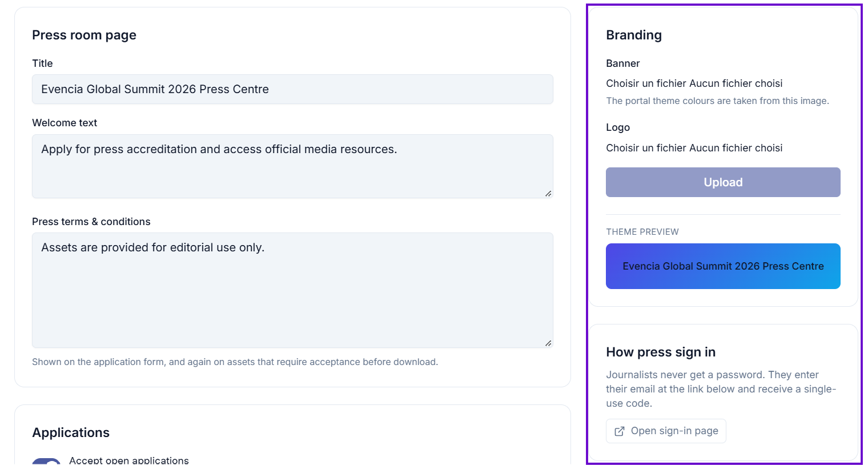Click the Title input field

tap(292, 89)
